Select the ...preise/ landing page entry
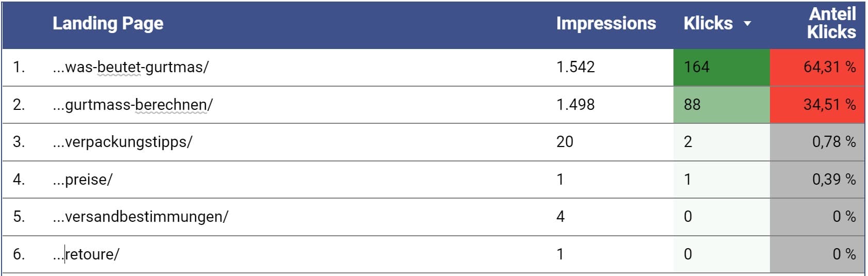 [83, 180]
